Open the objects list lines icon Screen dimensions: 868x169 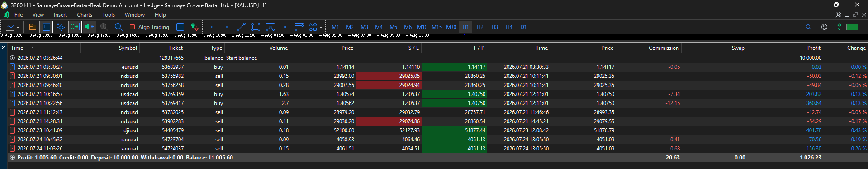pyautogui.click(x=299, y=27)
